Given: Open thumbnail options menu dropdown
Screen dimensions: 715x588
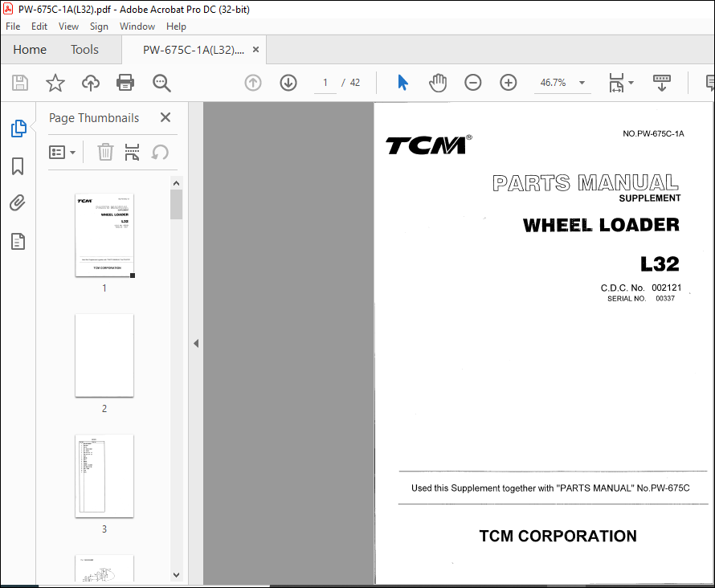Looking at the screenshot, I should [x=62, y=153].
